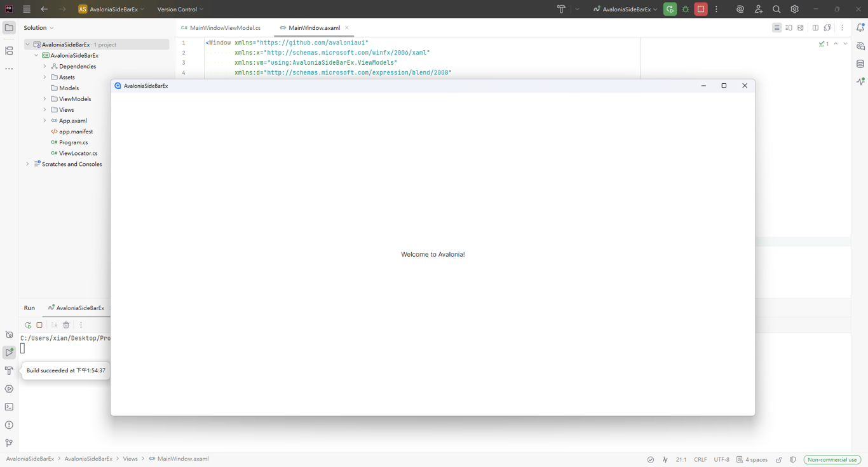This screenshot has height=467, width=868.
Task: Open editor toolbar more options ellipsis
Action: [x=842, y=28]
